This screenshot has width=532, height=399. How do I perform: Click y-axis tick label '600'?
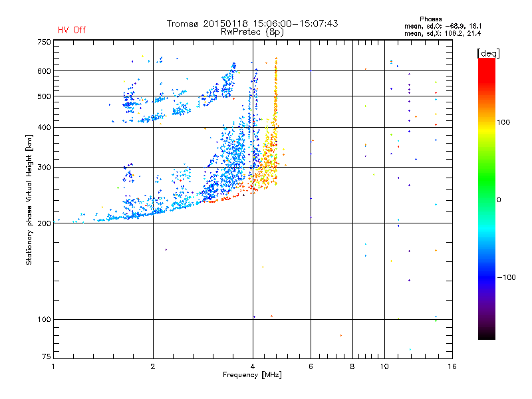(44, 71)
